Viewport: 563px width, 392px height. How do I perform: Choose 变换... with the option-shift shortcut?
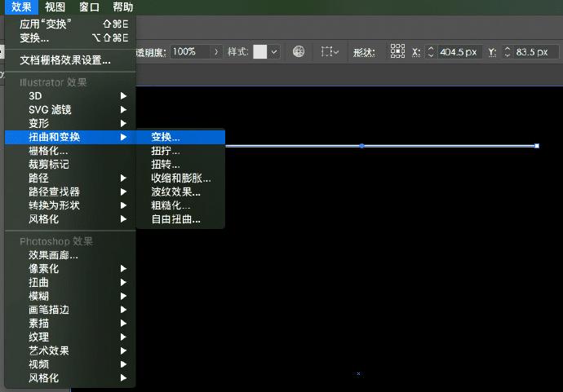point(70,37)
